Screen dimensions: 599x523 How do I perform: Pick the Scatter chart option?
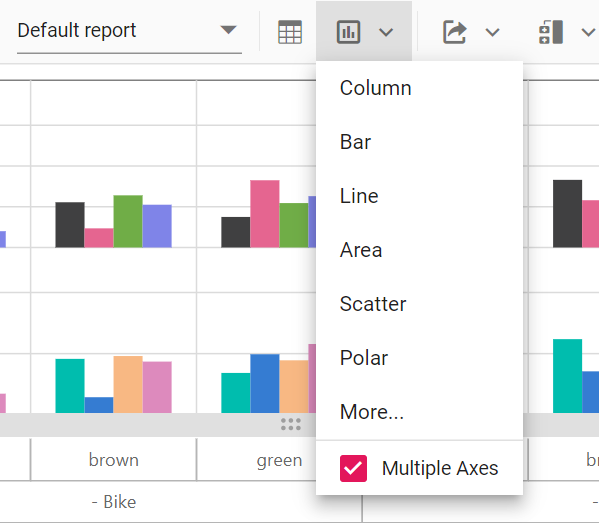pyautogui.click(x=419, y=304)
